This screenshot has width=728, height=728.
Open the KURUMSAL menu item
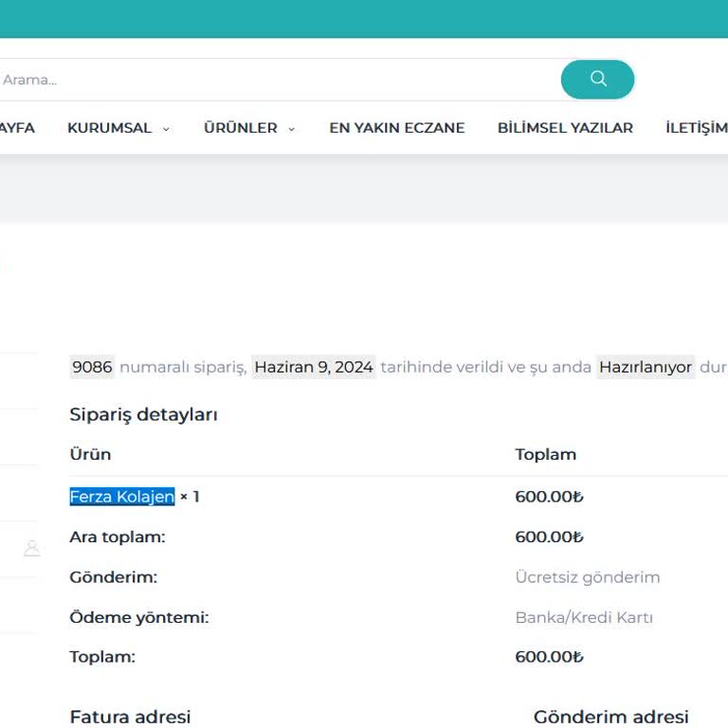coord(109,128)
